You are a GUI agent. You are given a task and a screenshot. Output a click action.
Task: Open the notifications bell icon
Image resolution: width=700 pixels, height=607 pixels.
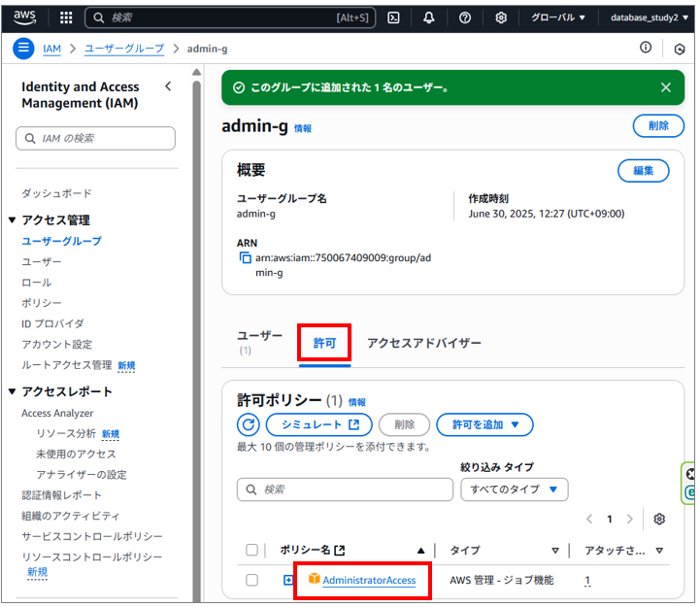(x=428, y=17)
